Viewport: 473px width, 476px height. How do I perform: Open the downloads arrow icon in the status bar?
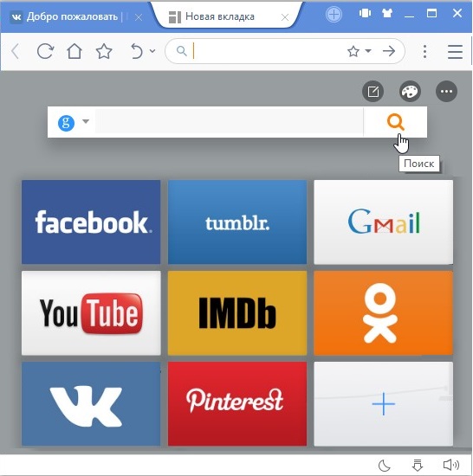(418, 465)
